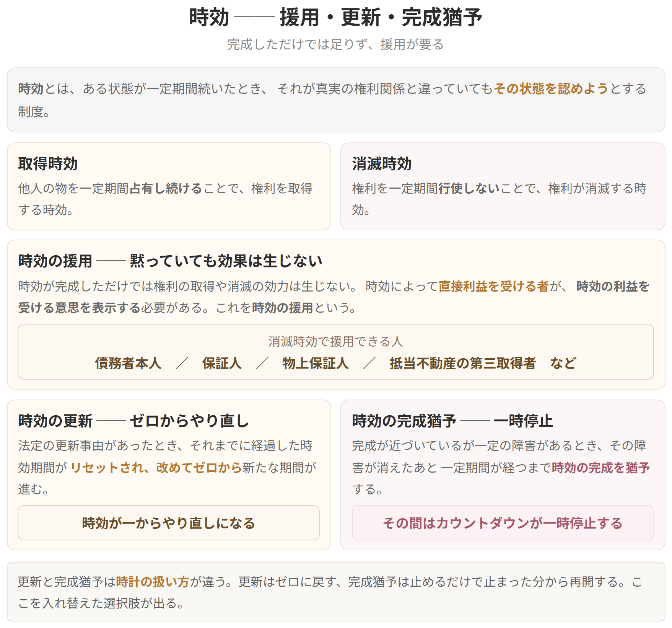672x628 pixels.
Task: Click highlighted phrase 時効の完成を猶予
Action: click(601, 468)
